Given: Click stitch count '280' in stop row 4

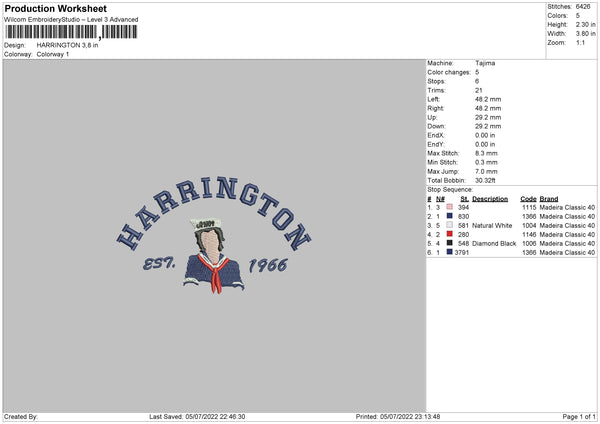Looking at the screenshot, I should pyautogui.click(x=463, y=235).
